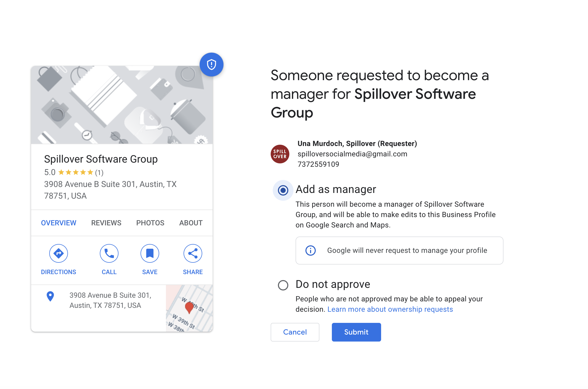Click the Submit button
Viewport: 588px width, 389px height.
(x=356, y=332)
